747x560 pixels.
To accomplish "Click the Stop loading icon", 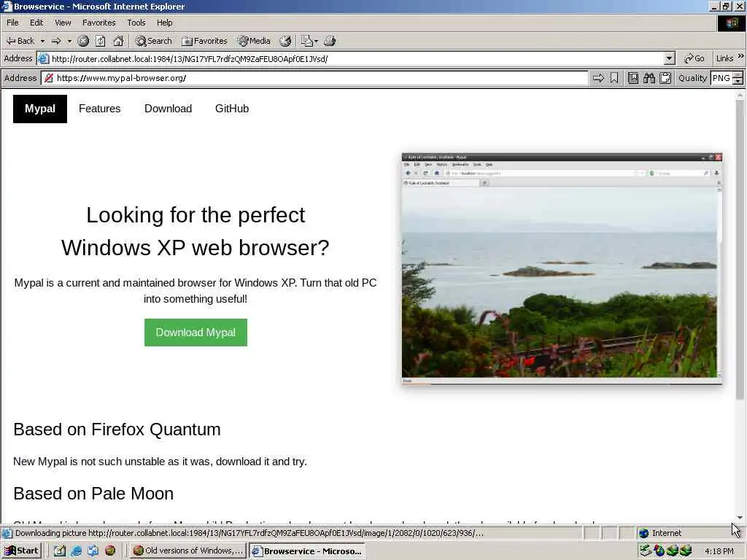I will pyautogui.click(x=83, y=41).
